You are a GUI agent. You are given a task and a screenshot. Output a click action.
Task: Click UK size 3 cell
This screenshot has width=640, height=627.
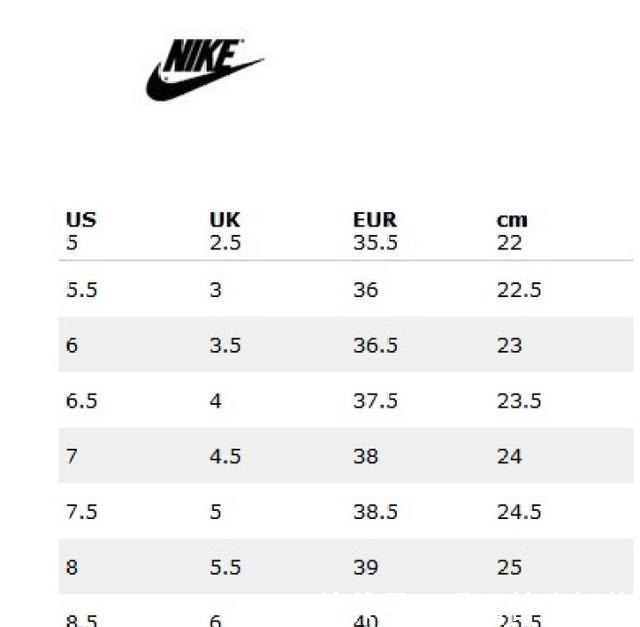pos(216,290)
